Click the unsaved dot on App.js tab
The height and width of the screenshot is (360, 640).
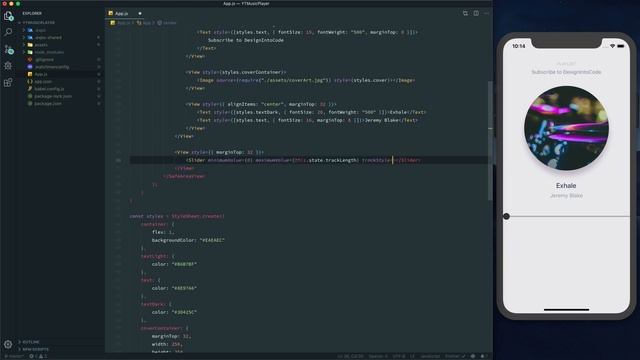coord(140,13)
